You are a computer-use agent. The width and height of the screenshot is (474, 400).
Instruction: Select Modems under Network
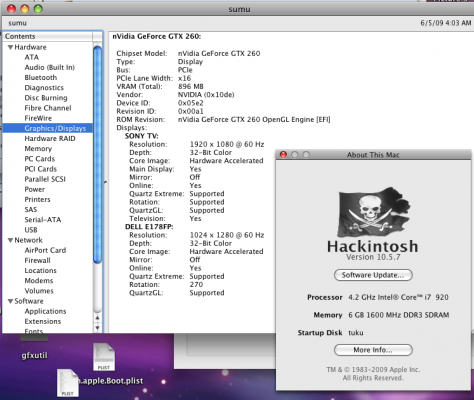point(39,281)
